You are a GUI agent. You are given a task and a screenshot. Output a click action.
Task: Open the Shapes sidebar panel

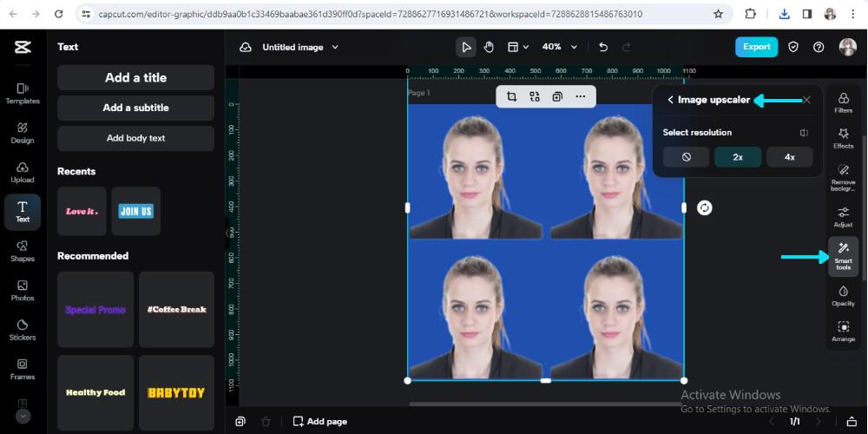coord(23,252)
